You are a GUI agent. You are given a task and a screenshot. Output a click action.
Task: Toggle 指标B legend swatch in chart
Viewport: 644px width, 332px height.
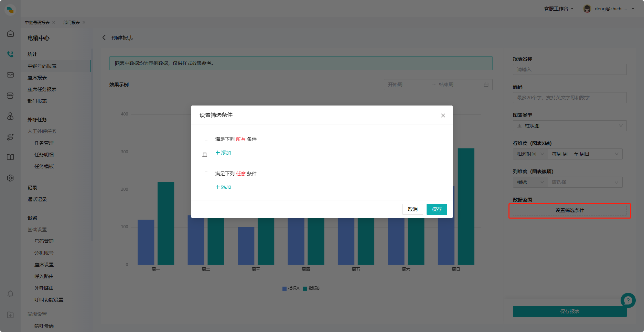305,289
